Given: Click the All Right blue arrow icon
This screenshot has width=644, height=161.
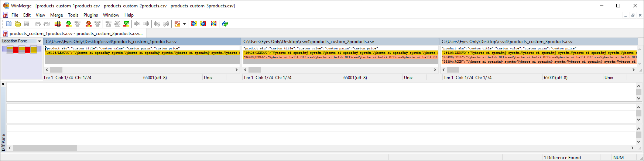Looking at the screenshot, I should [194, 24].
